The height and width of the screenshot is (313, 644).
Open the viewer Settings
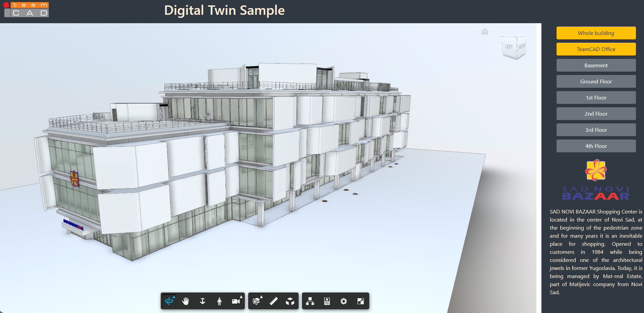pos(343,301)
